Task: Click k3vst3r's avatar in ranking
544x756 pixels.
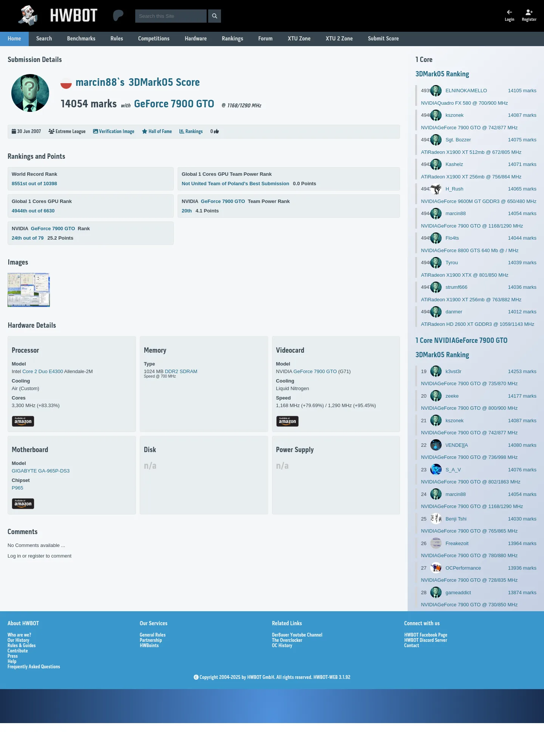Action: pos(436,372)
